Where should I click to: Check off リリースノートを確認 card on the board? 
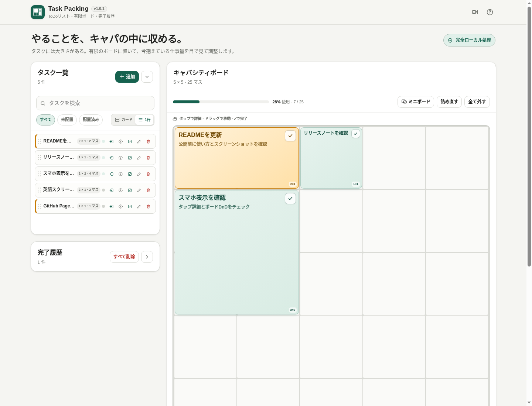[x=356, y=134]
